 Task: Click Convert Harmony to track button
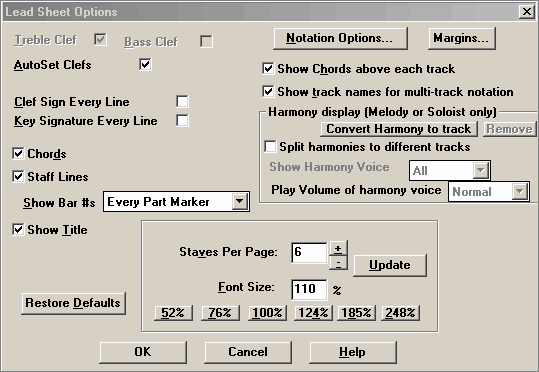399,129
